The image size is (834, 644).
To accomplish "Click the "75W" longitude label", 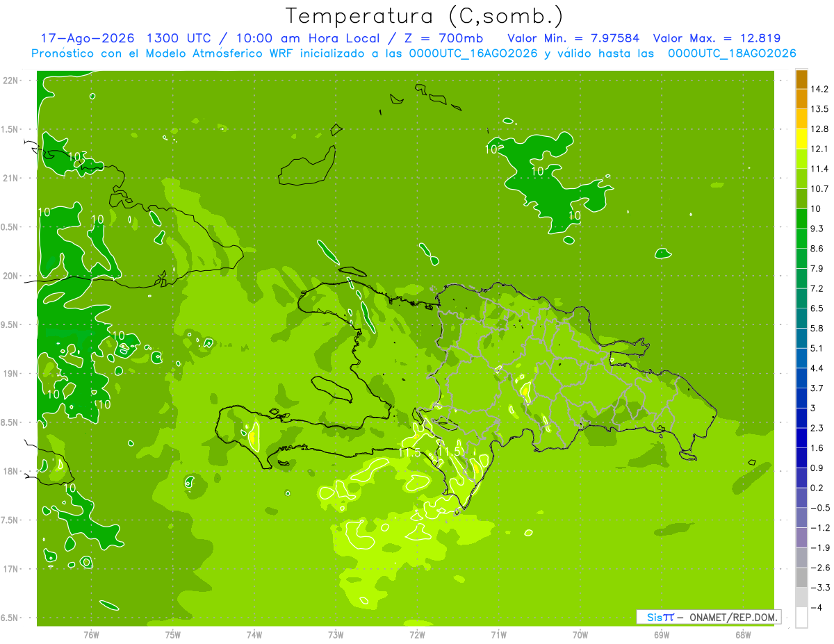I will tap(173, 635).
